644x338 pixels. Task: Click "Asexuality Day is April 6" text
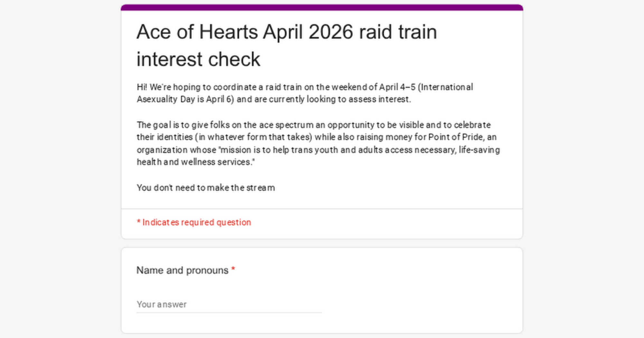coord(185,99)
